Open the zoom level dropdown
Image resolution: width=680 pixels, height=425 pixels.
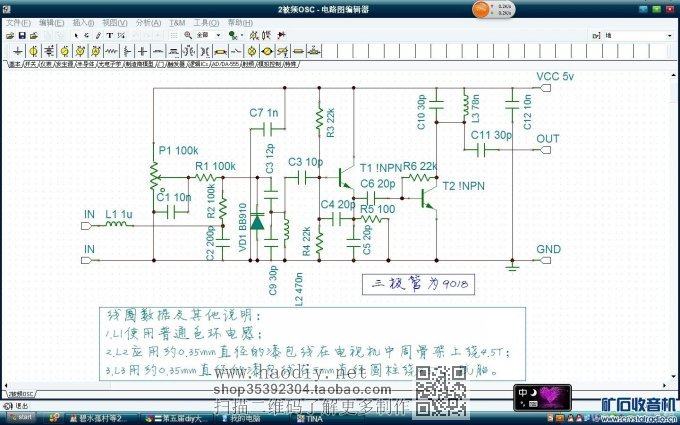pyautogui.click(x=219, y=35)
